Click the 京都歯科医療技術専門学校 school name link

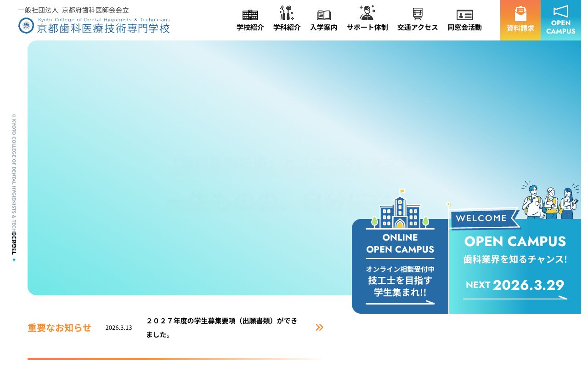tap(104, 28)
